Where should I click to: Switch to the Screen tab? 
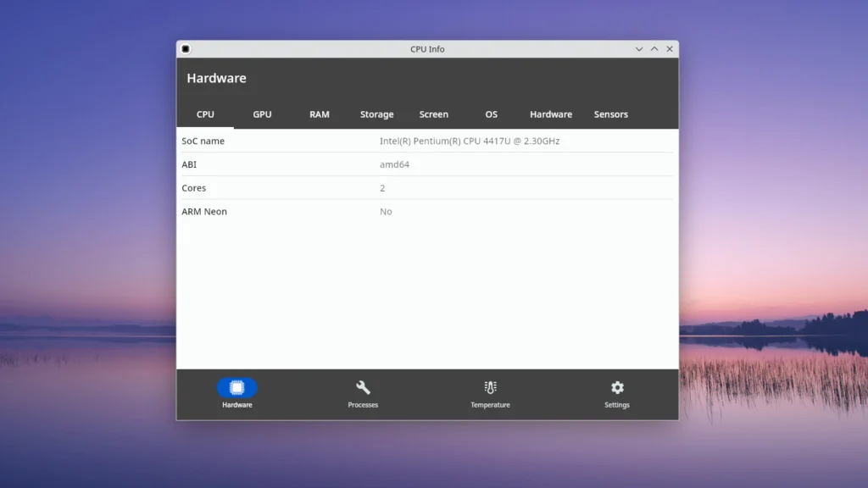(433, 114)
